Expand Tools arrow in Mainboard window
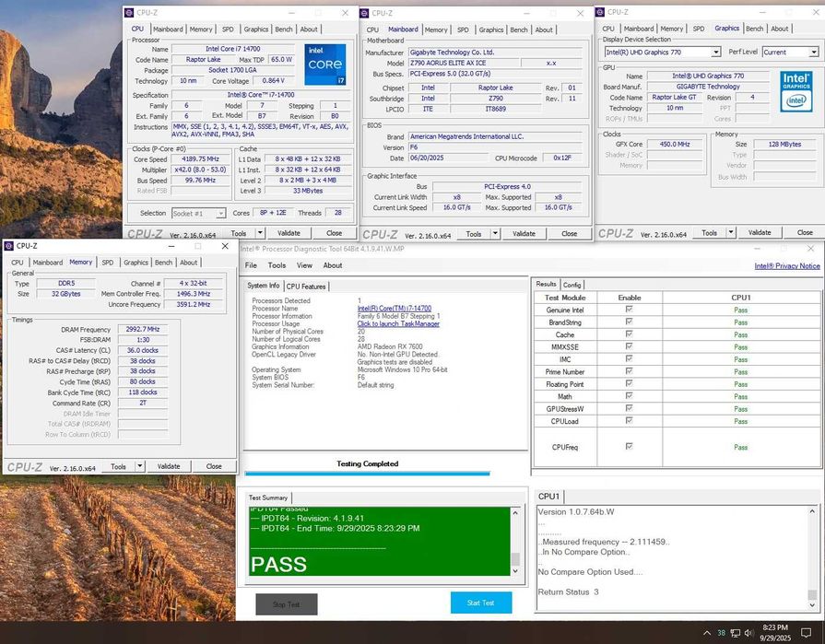 (495, 234)
